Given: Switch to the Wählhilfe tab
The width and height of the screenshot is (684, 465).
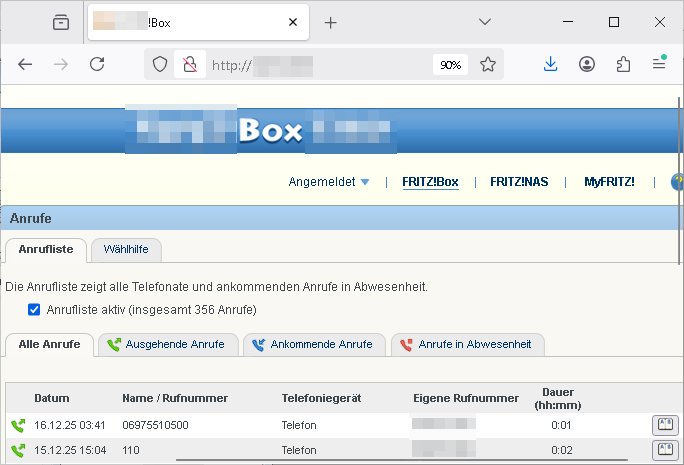Looking at the screenshot, I should 126,249.
